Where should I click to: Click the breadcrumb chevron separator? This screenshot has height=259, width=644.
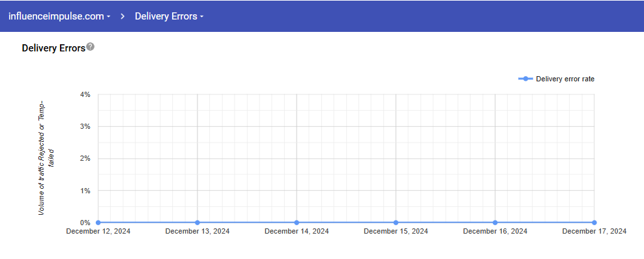pyautogui.click(x=123, y=16)
